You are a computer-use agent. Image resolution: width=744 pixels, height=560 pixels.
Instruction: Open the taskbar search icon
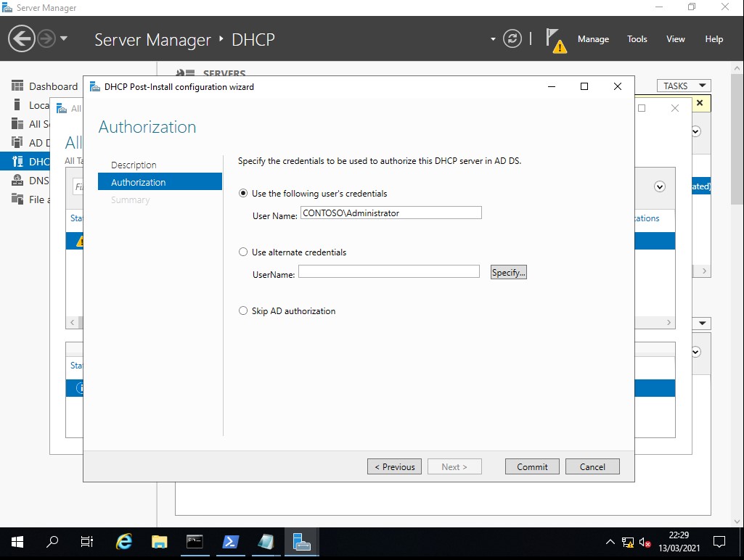click(52, 542)
